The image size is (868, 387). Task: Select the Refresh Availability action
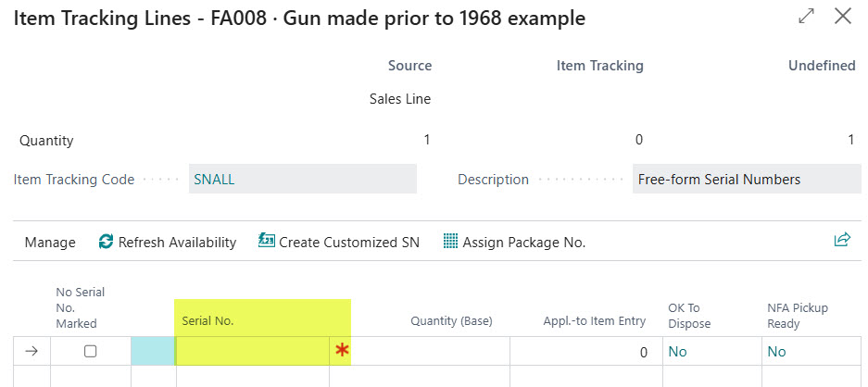(177, 243)
